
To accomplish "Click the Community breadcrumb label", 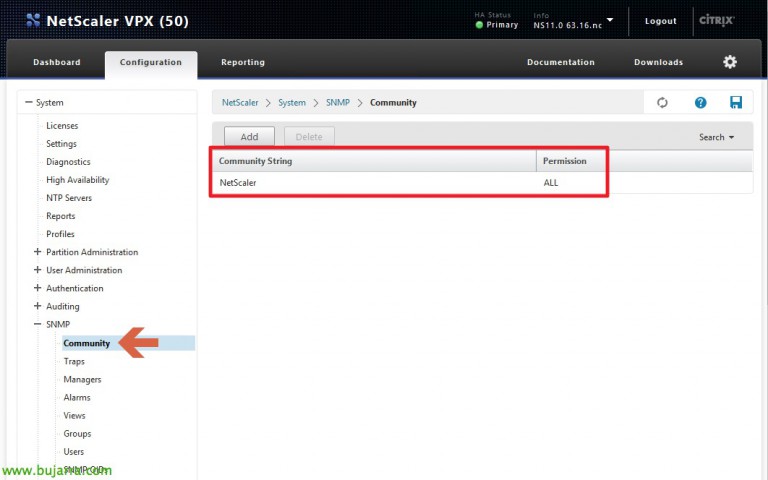I will tap(393, 102).
